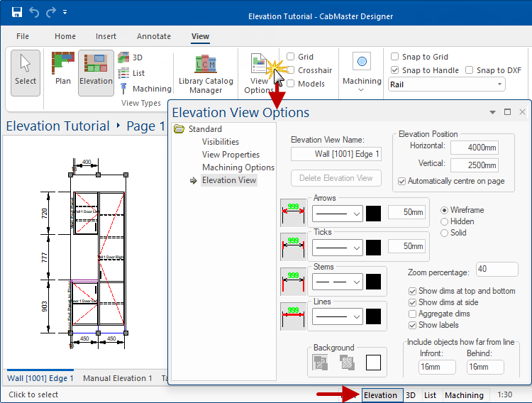
Task: Toggle Snap to Handle
Action: coord(394,70)
